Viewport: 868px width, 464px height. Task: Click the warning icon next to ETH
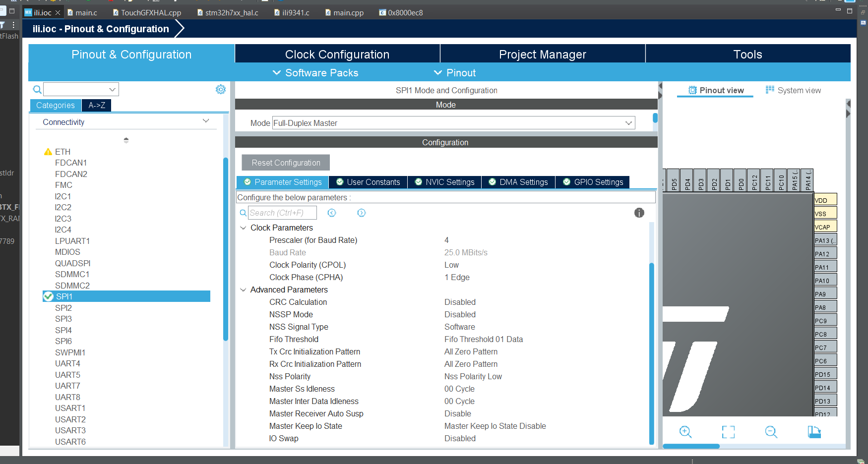(x=48, y=151)
